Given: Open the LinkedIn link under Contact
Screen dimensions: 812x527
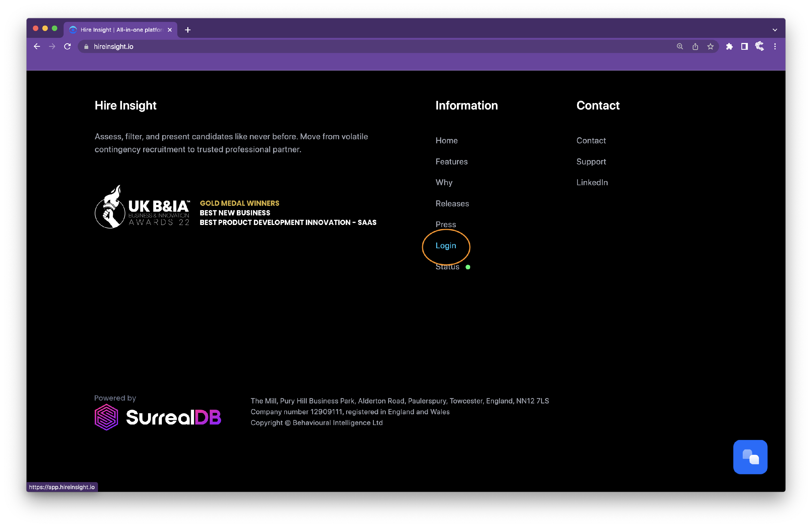Looking at the screenshot, I should tap(592, 182).
